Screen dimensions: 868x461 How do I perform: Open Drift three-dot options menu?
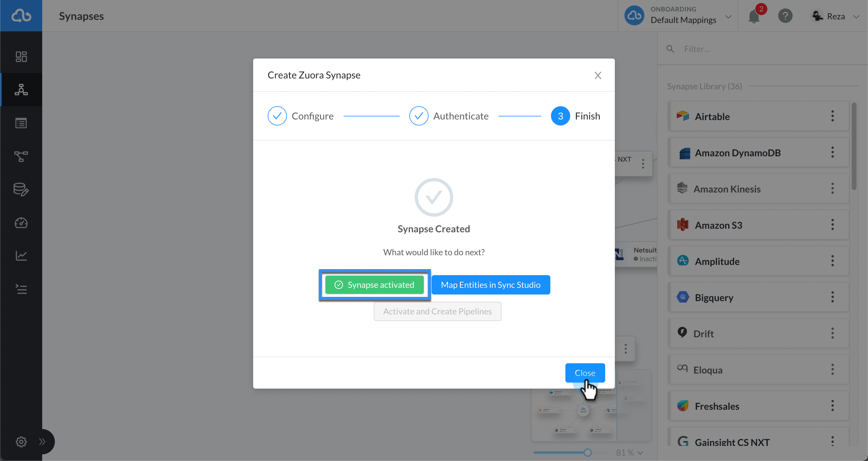point(832,333)
